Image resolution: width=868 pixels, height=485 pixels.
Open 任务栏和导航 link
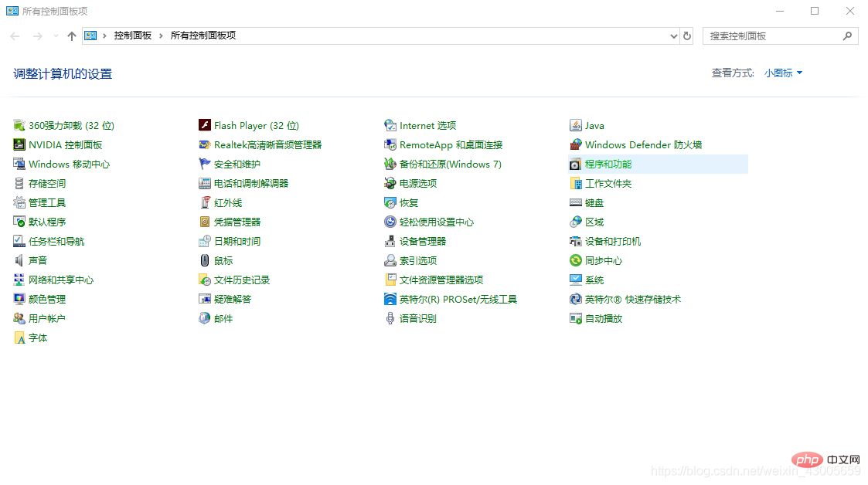(x=56, y=242)
